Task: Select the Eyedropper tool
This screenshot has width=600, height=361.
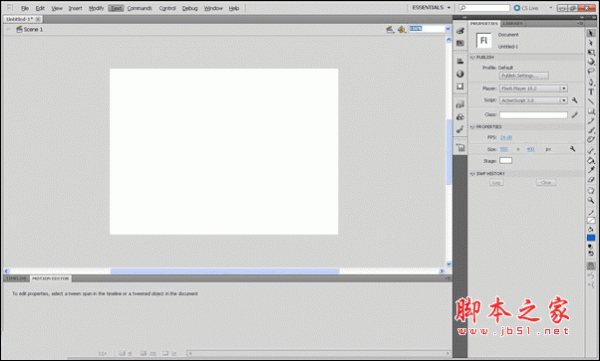Action: 591,170
